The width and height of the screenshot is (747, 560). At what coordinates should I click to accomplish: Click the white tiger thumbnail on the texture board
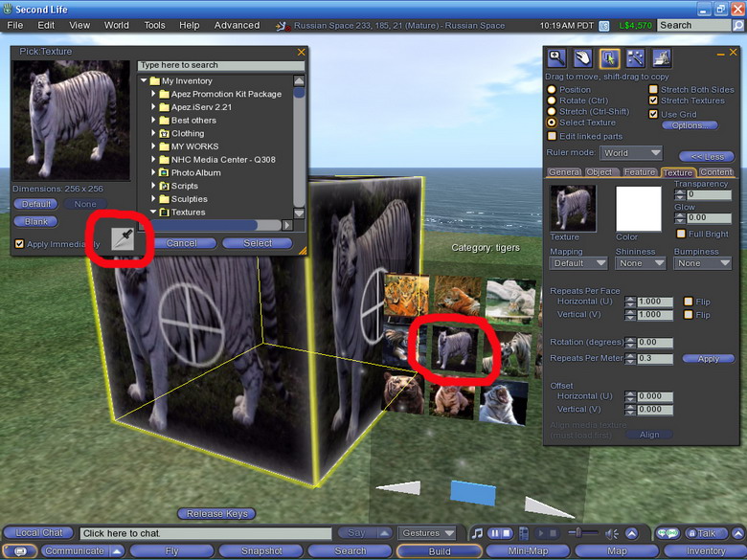point(454,349)
